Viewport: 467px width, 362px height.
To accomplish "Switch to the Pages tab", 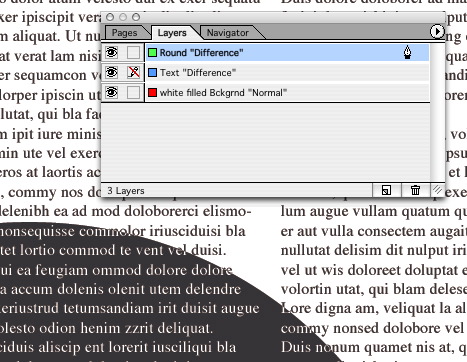I will pyautogui.click(x=124, y=33).
